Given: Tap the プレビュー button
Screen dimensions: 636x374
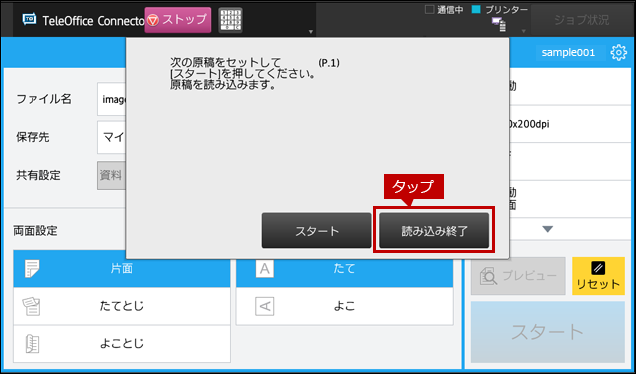Looking at the screenshot, I should (x=518, y=276).
